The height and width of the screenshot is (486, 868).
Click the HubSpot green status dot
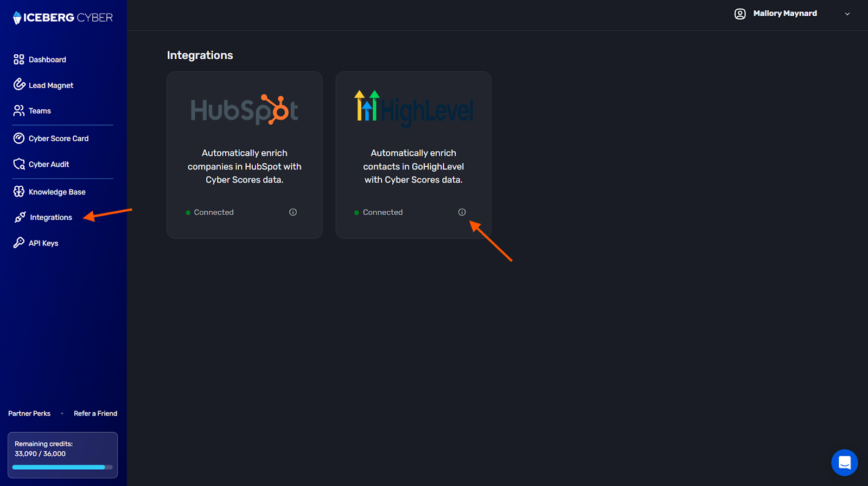[188, 213]
